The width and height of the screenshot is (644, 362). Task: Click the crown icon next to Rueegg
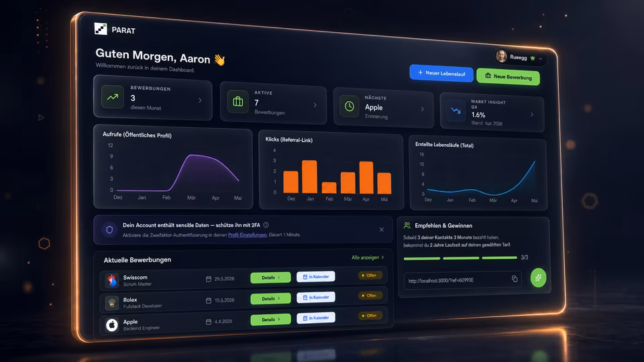(533, 58)
